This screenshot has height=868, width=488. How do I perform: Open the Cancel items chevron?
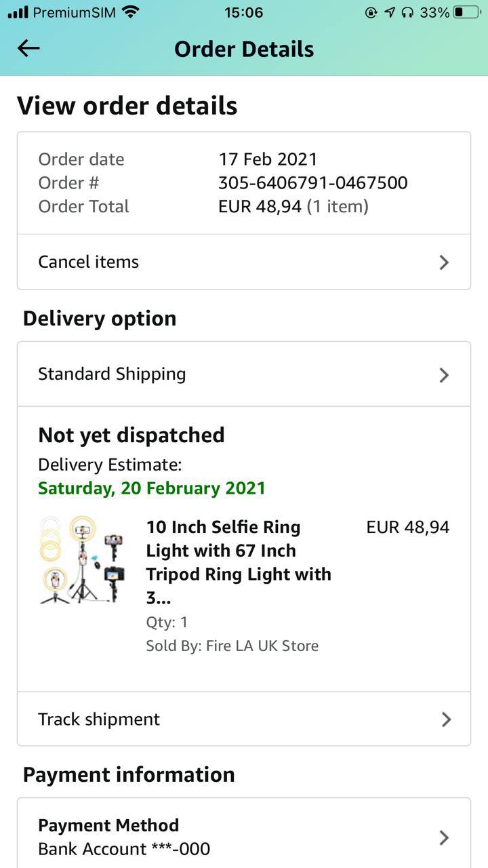click(x=444, y=262)
